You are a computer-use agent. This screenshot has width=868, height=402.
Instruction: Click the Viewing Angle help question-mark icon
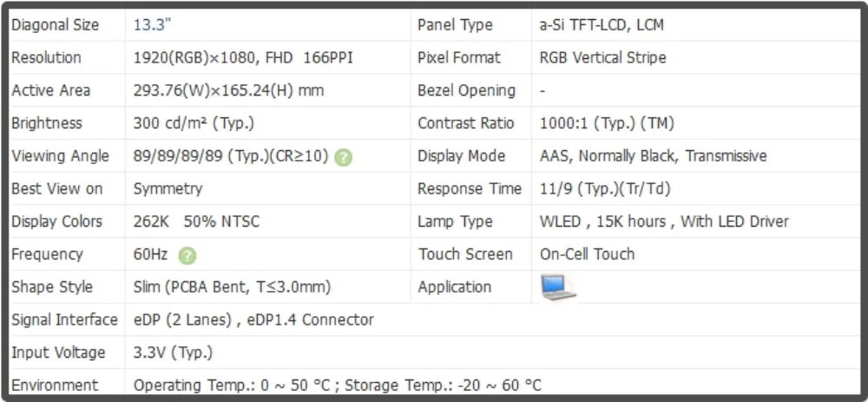point(343,157)
